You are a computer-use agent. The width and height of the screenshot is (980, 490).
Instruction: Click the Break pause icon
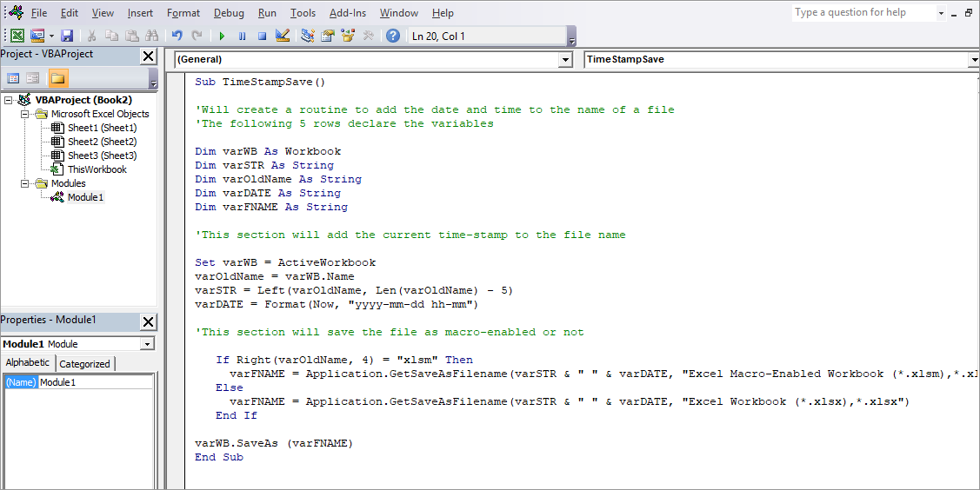click(x=242, y=36)
